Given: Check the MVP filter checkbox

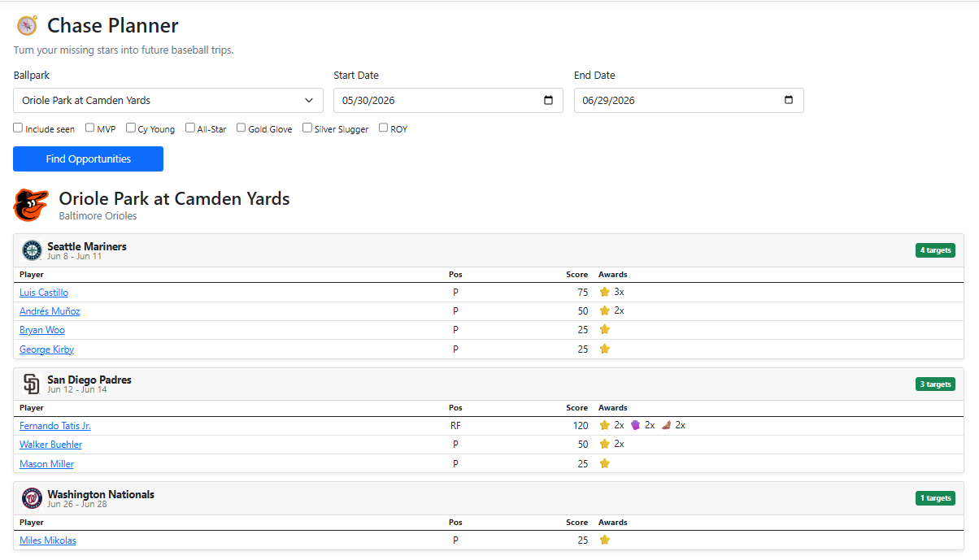Looking at the screenshot, I should 89,128.
